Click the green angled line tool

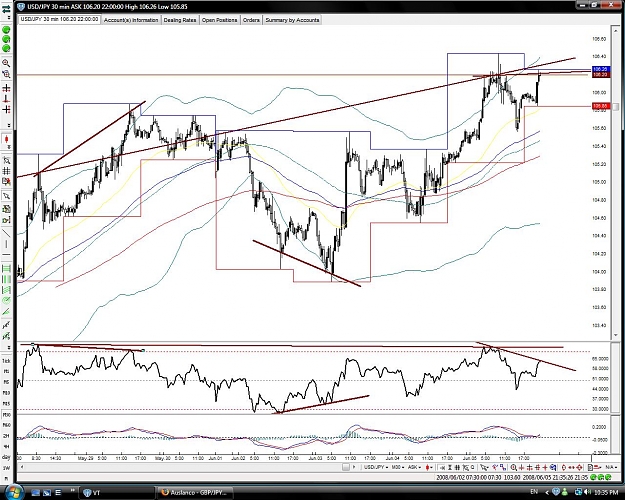point(6,312)
